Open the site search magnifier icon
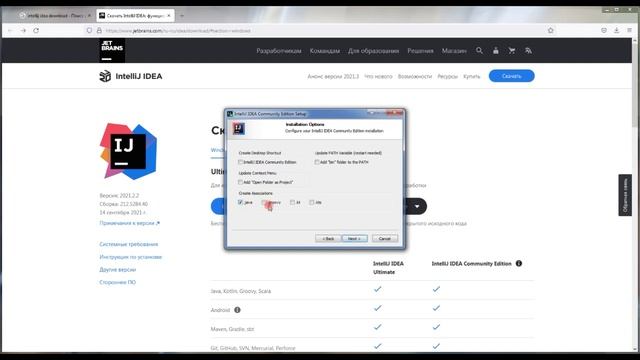Viewport: 640px width, 360px height. (479, 51)
